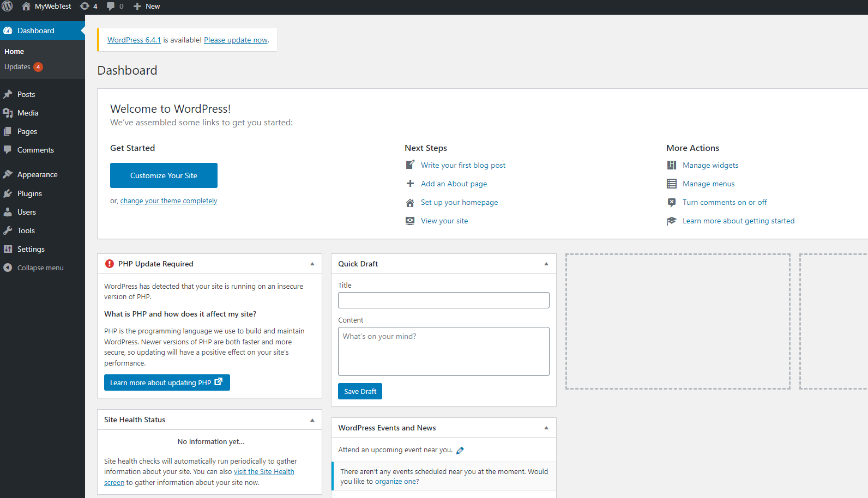Collapse the PHP Update Required panel
This screenshot has height=498, width=868.
coord(312,264)
